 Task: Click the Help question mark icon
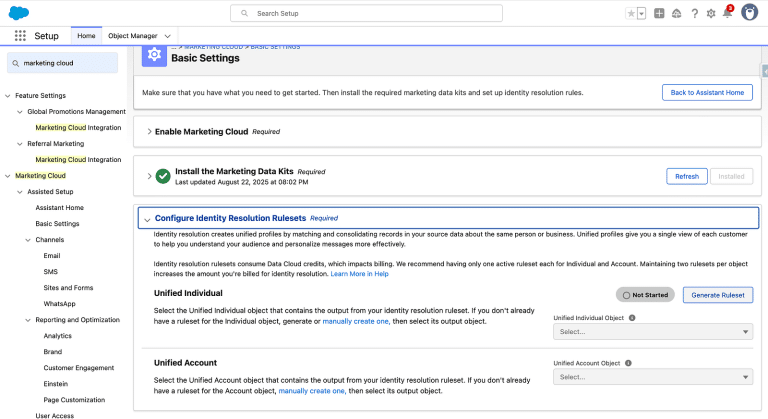pos(694,13)
